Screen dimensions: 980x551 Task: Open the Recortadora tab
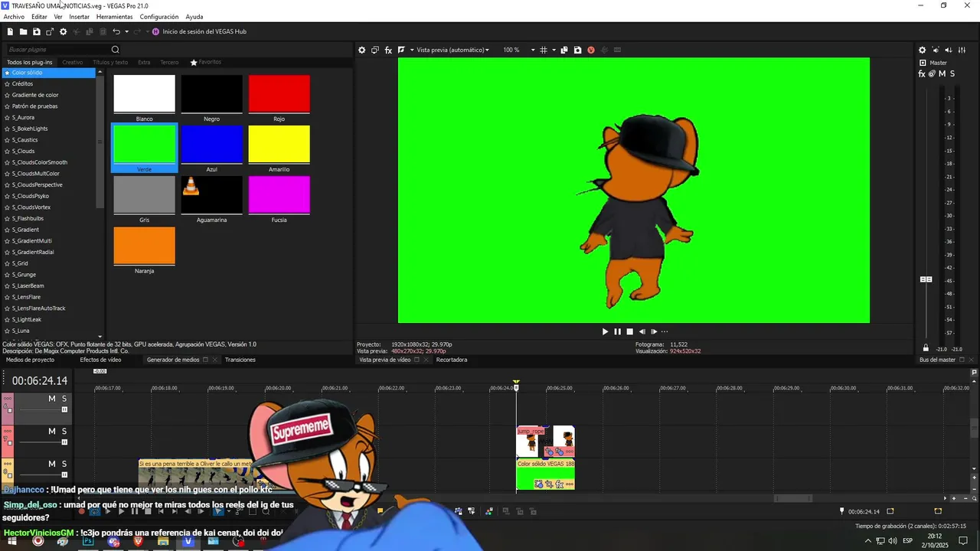452,360
